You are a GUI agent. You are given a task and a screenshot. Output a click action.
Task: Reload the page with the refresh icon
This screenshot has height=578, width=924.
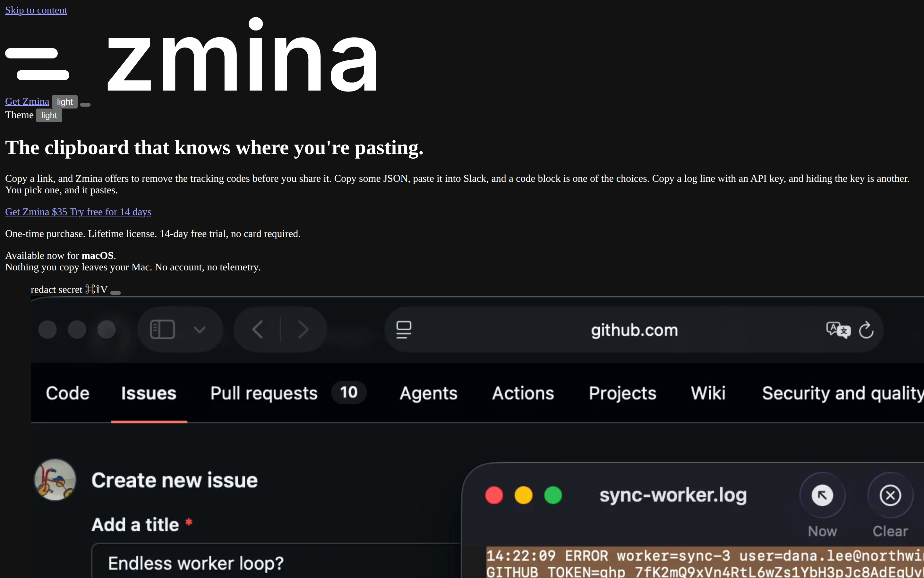[x=866, y=329]
